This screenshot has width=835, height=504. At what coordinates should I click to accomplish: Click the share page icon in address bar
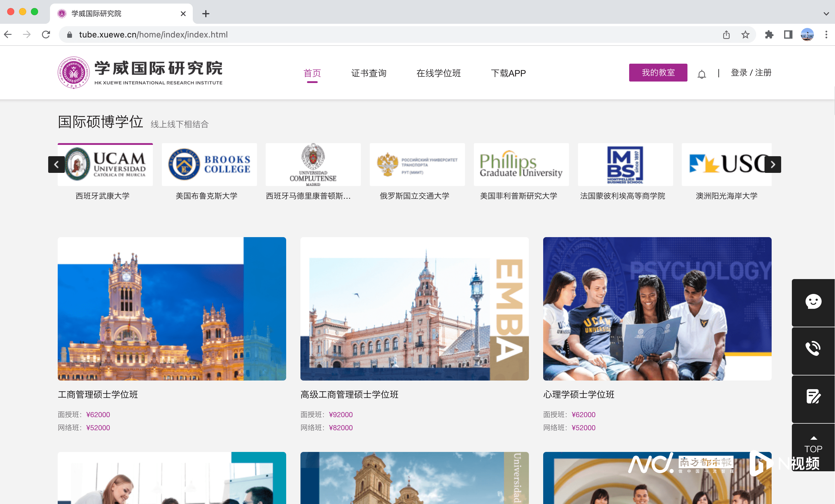726,35
